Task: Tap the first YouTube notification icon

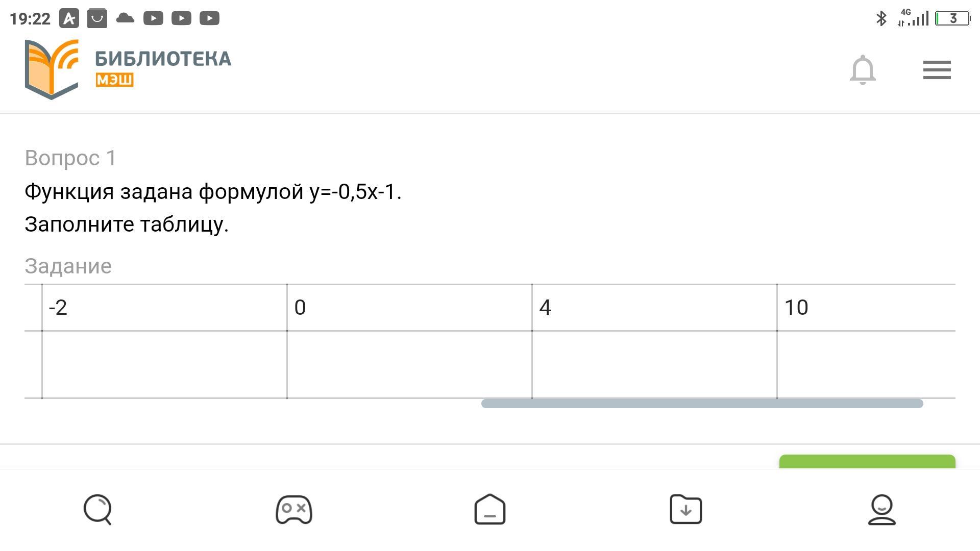Action: click(153, 19)
